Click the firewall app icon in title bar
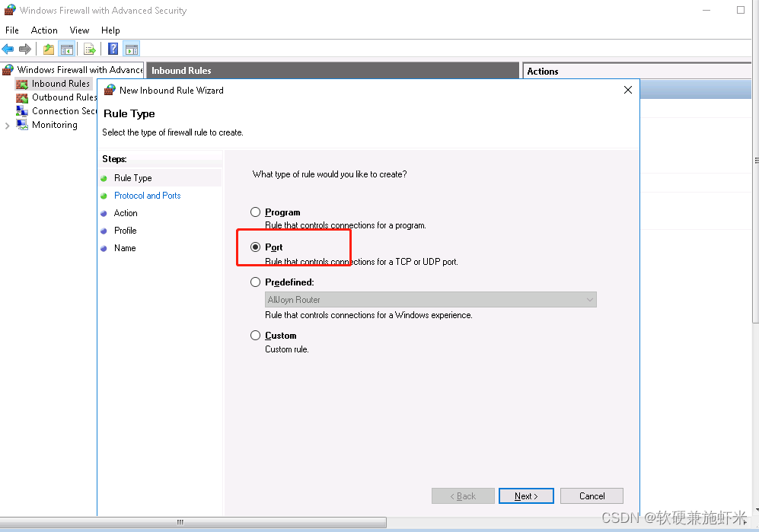Screen dimensions: 759x532 point(10,10)
